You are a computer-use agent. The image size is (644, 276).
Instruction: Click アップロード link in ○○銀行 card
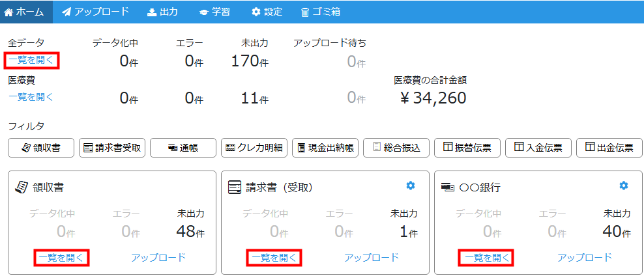[585, 258]
